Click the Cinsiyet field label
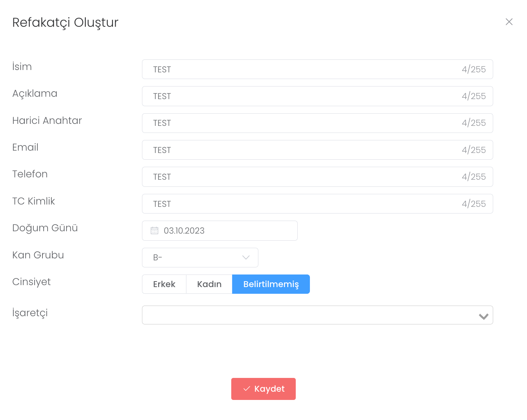527x420 pixels. pyautogui.click(x=31, y=282)
